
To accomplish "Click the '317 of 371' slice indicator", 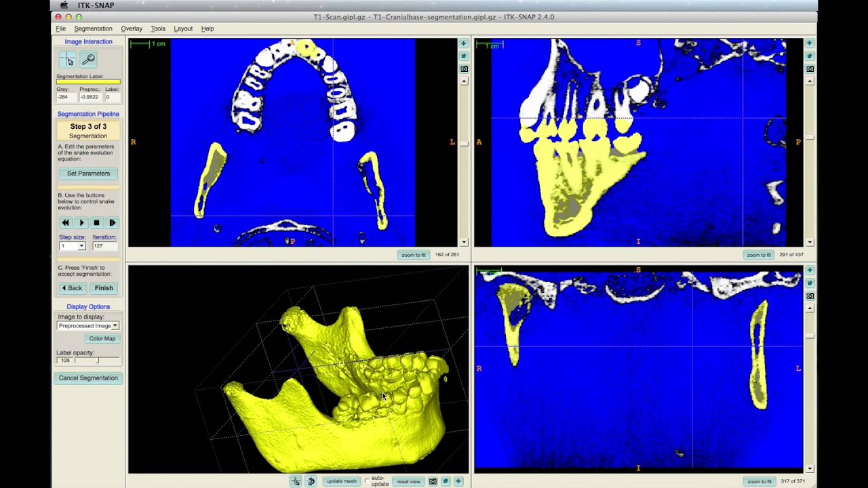I will click(x=791, y=481).
